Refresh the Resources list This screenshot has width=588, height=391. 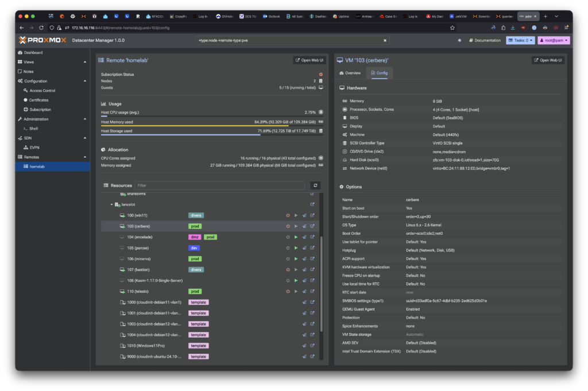pos(314,185)
